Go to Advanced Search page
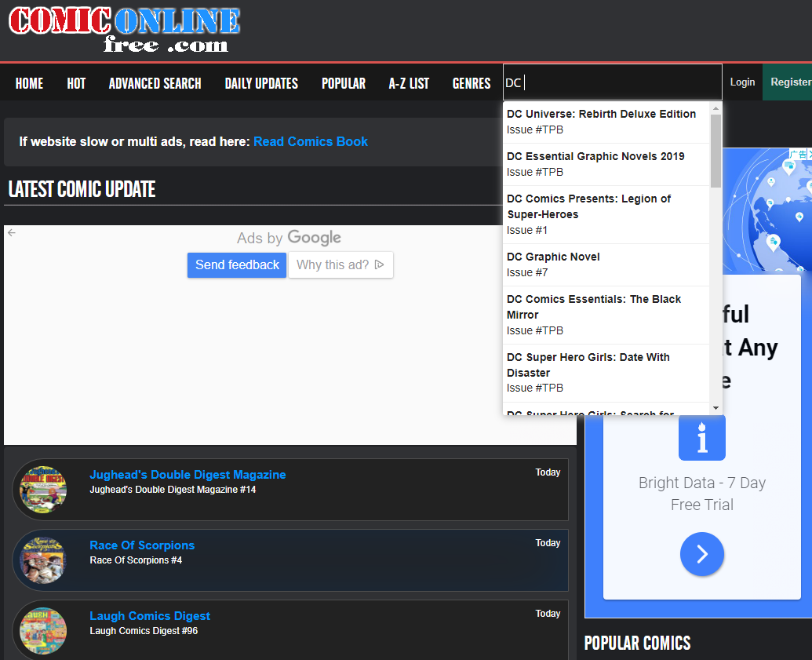The width and height of the screenshot is (812, 660). click(155, 83)
